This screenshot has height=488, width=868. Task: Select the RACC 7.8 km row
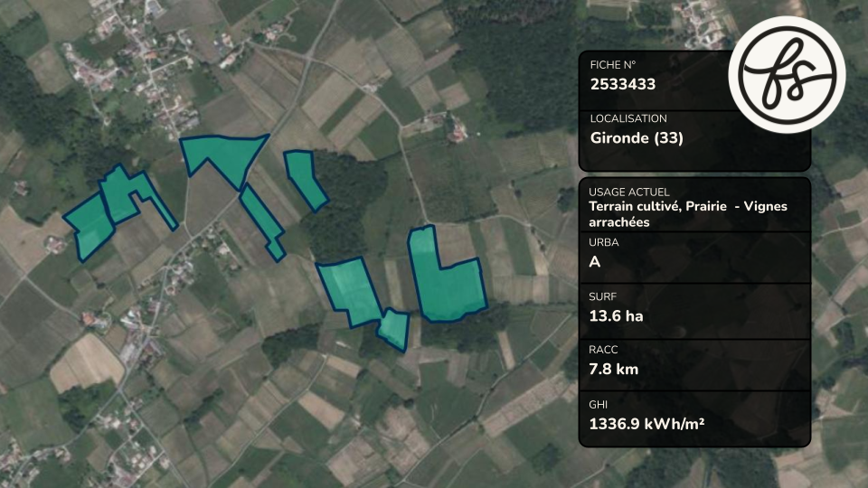[x=694, y=364]
